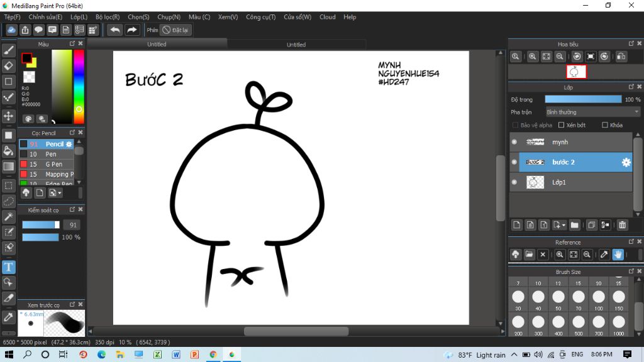
Task: Click the Đặt lại reset button
Action: [176, 30]
